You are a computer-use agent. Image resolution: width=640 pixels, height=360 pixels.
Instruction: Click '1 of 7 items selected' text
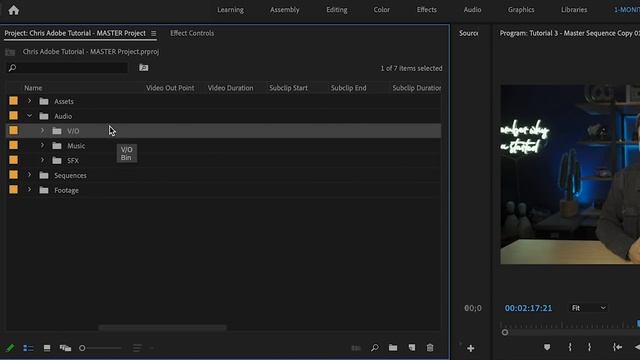(411, 69)
